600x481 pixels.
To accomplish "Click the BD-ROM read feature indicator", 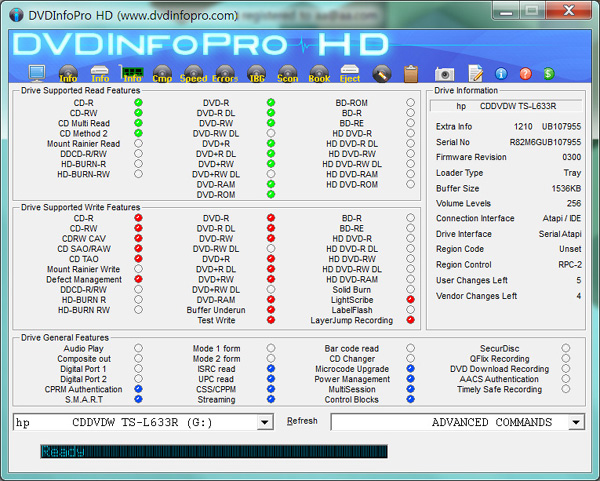I will [x=411, y=103].
